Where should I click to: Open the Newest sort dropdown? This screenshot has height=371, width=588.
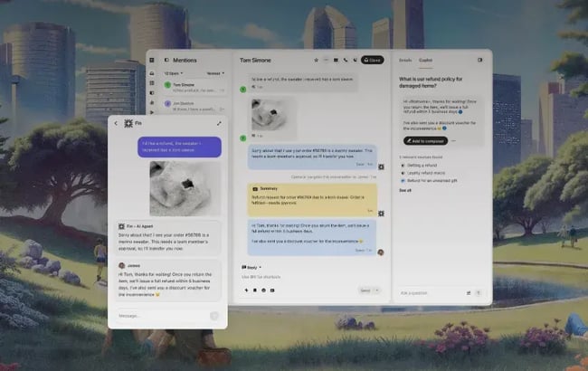coord(215,73)
